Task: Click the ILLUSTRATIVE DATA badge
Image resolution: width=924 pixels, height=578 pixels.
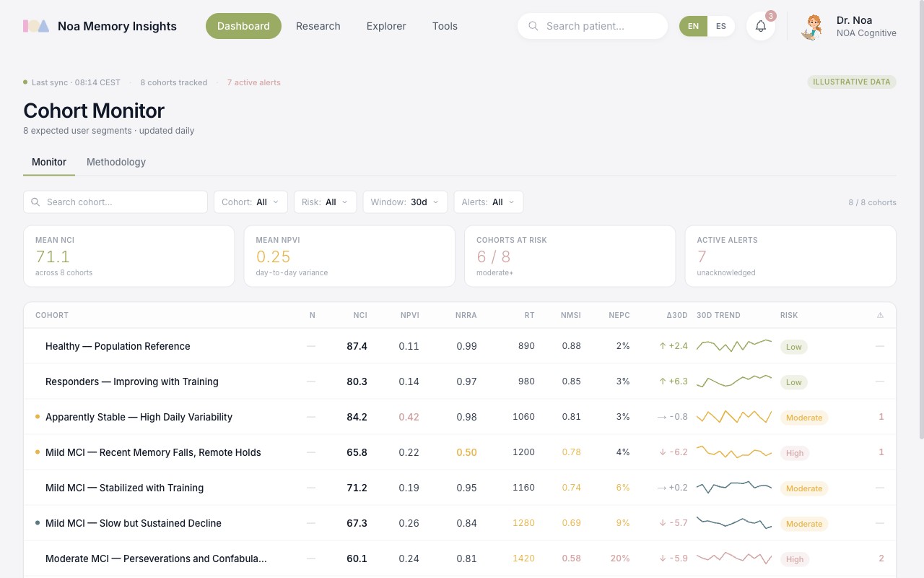Action: [852, 82]
